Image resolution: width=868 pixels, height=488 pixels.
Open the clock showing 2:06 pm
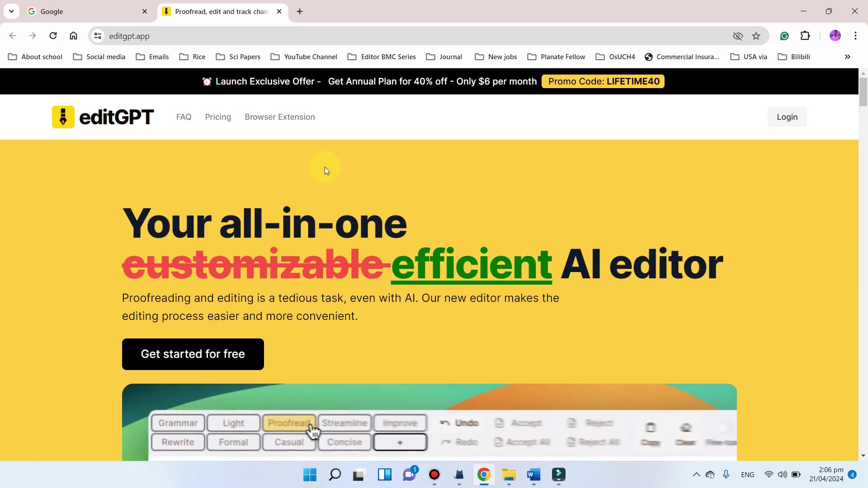[x=826, y=474]
